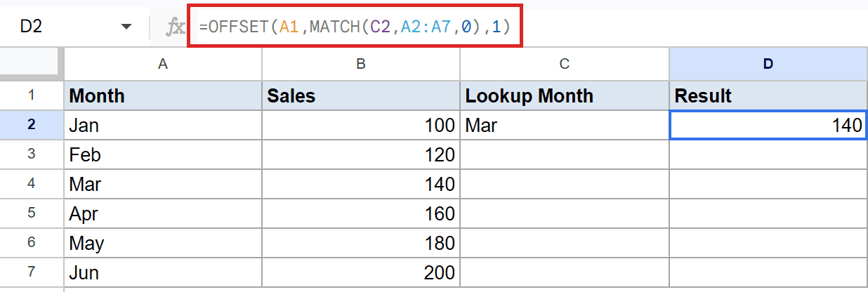
Task: Select empty cell C4
Action: [x=565, y=184]
